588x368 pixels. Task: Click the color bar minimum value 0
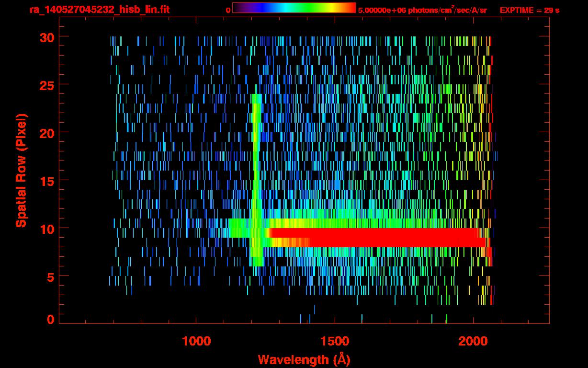coord(228,10)
